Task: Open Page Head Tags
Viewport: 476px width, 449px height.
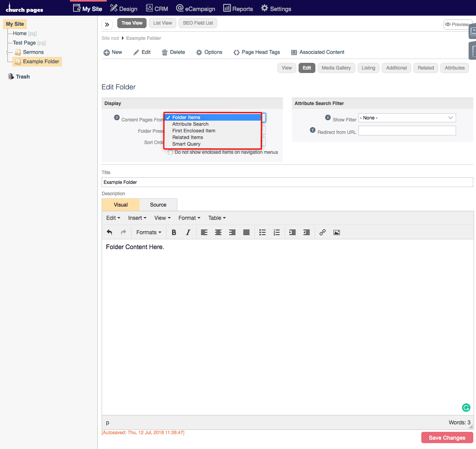Action: point(257,52)
